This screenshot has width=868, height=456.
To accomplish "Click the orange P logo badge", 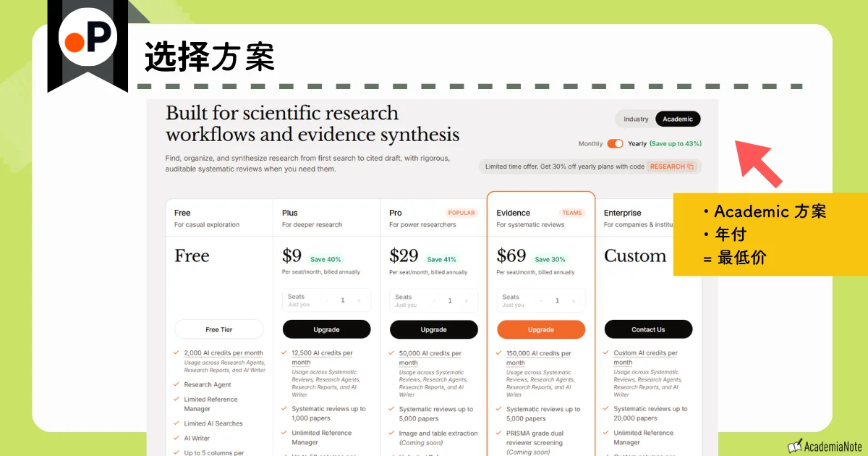I will (88, 38).
